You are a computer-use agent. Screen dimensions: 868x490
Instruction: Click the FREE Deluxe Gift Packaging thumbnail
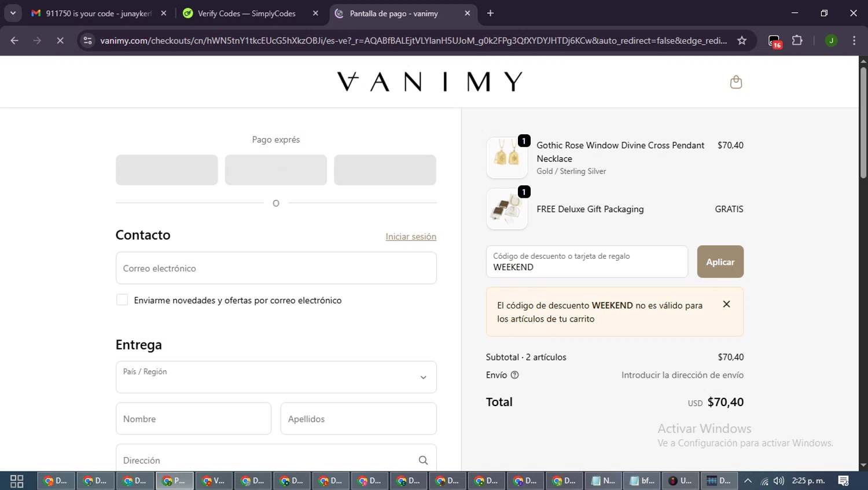click(x=507, y=209)
